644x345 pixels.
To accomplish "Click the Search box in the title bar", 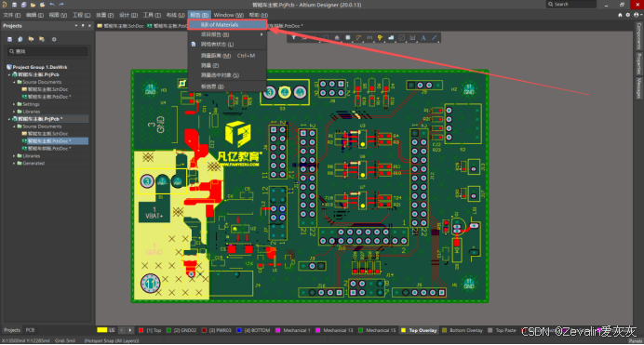I will pyautogui.click(x=570, y=4).
